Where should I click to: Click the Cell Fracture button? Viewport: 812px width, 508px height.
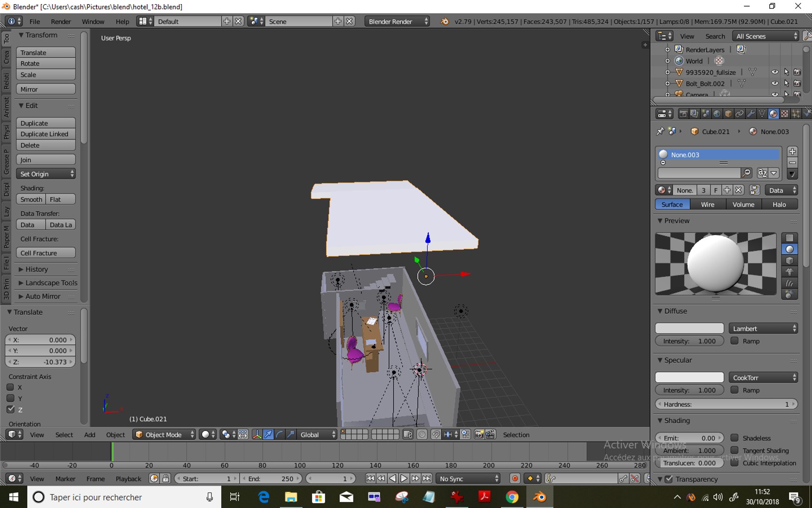tap(46, 253)
